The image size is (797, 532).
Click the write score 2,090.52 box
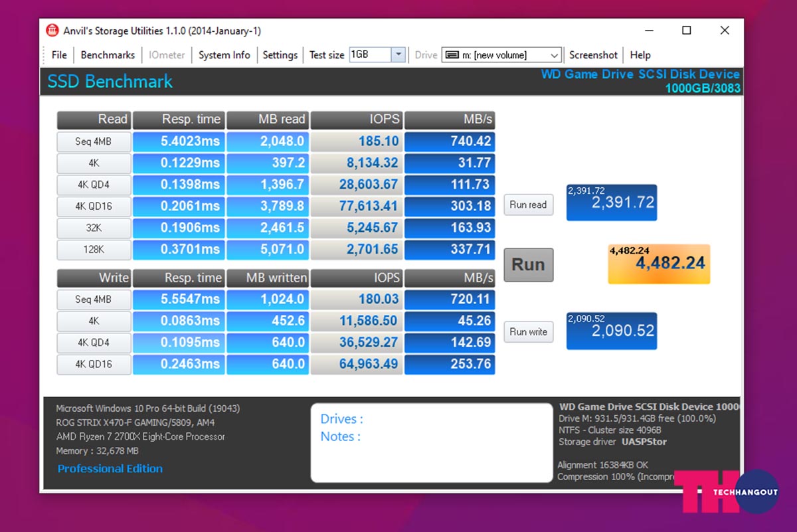(x=612, y=331)
